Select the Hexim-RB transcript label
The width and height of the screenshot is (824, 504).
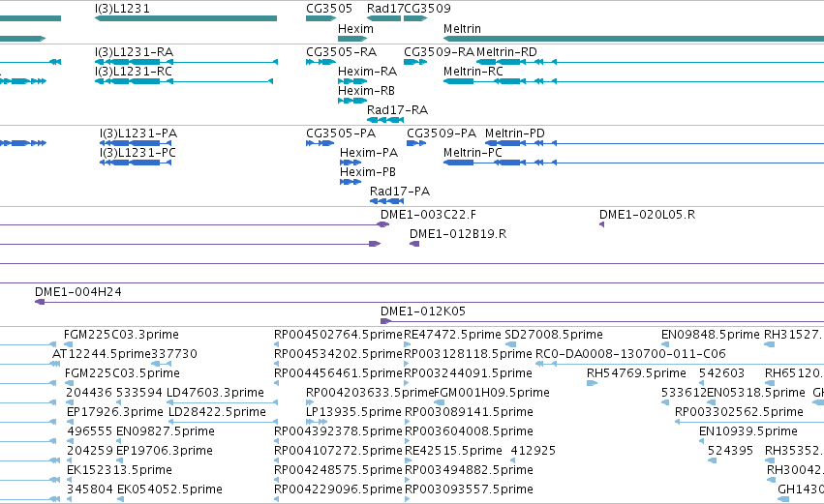[x=366, y=91]
